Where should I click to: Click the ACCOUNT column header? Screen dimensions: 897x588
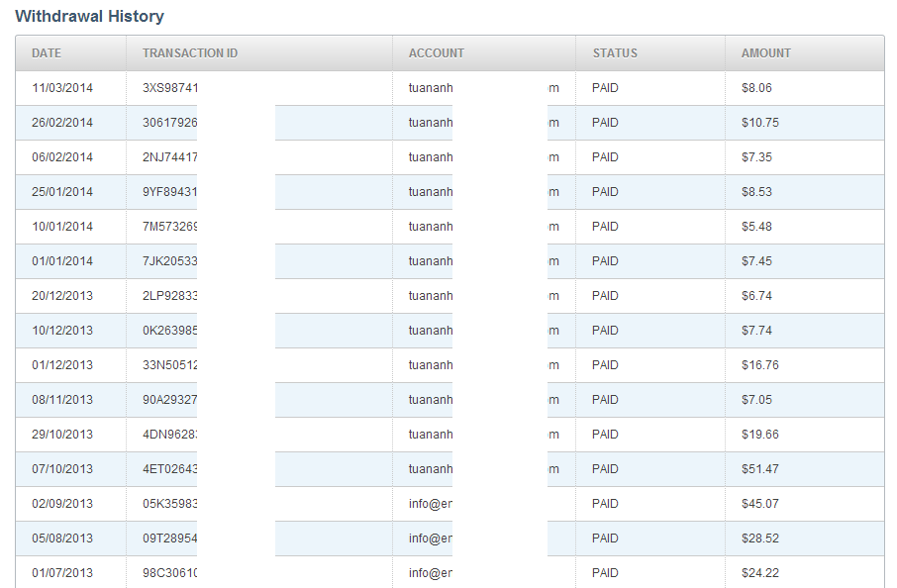pos(437,53)
